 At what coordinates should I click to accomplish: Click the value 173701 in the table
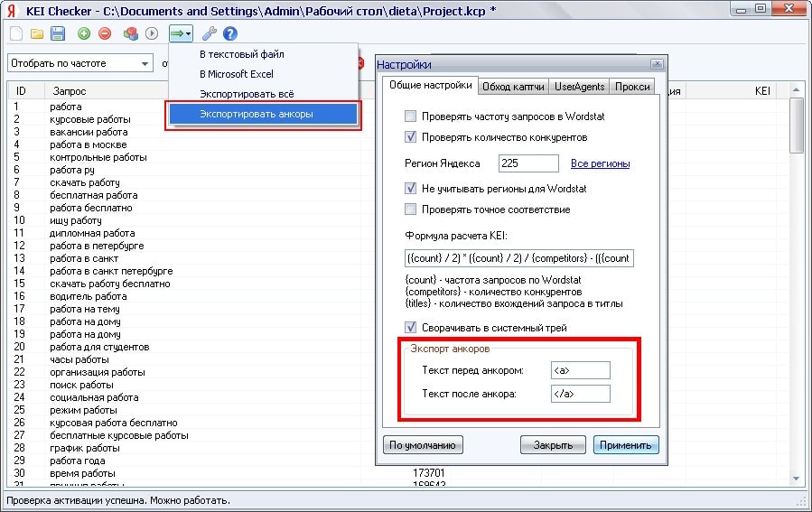428,472
